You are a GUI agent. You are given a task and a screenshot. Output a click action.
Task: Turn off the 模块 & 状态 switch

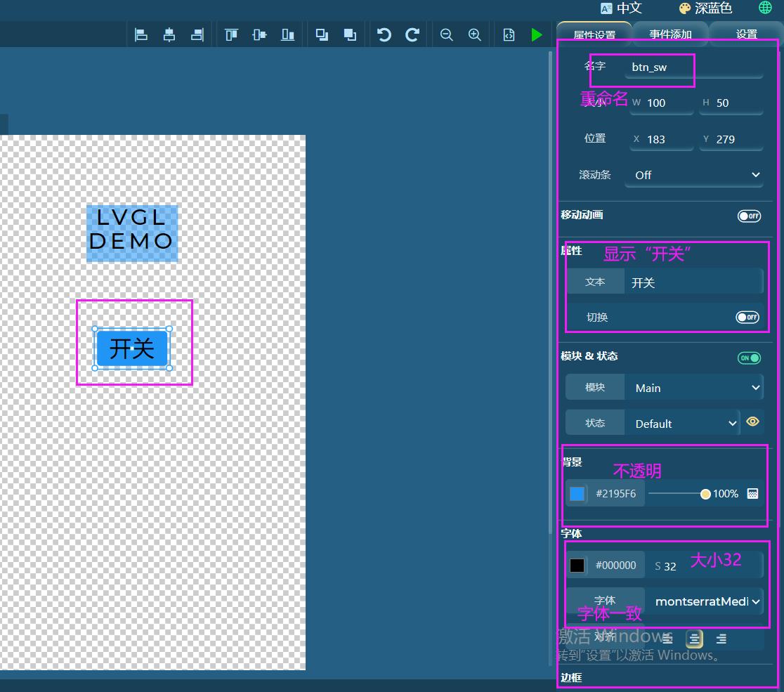pos(749,358)
